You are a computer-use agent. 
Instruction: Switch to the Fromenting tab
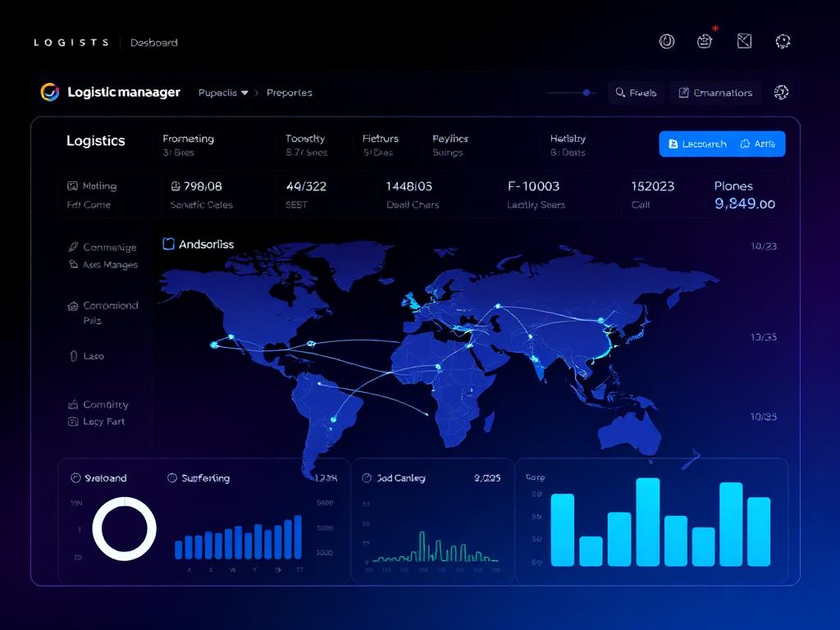(188, 139)
